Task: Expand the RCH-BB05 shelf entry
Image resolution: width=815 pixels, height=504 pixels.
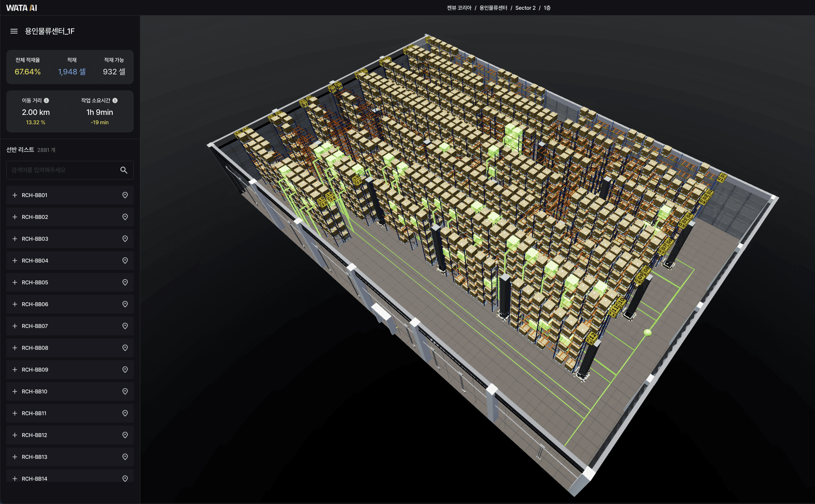Action: tap(15, 282)
